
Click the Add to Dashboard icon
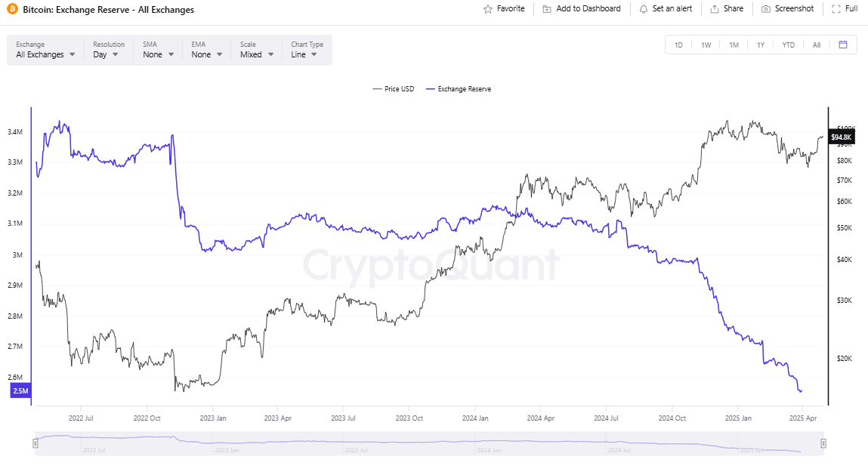coord(547,9)
